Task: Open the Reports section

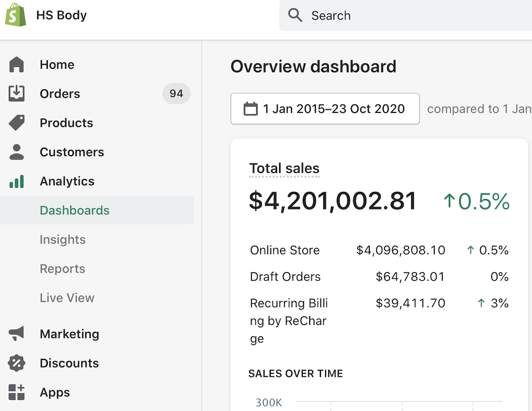Action: click(x=62, y=269)
